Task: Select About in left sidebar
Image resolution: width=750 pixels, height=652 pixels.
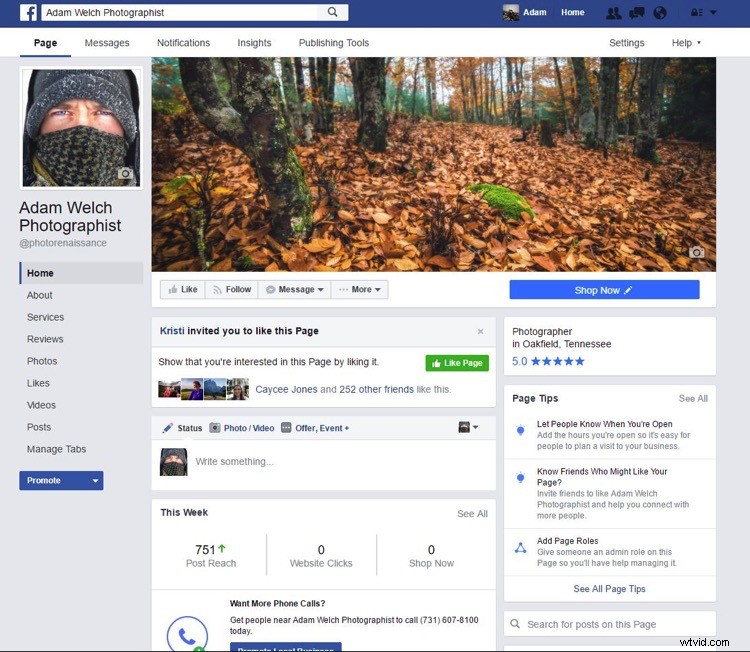Action: [x=40, y=295]
